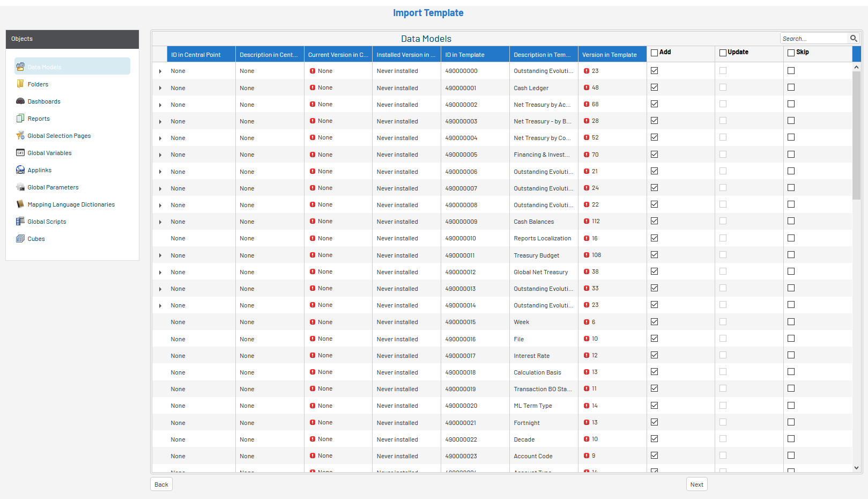Expand the Treasury Budget row arrow
868x499 pixels.
point(160,255)
